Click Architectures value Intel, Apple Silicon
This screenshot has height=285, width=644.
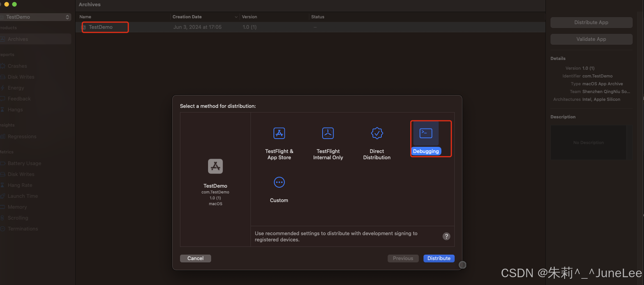coord(601,100)
